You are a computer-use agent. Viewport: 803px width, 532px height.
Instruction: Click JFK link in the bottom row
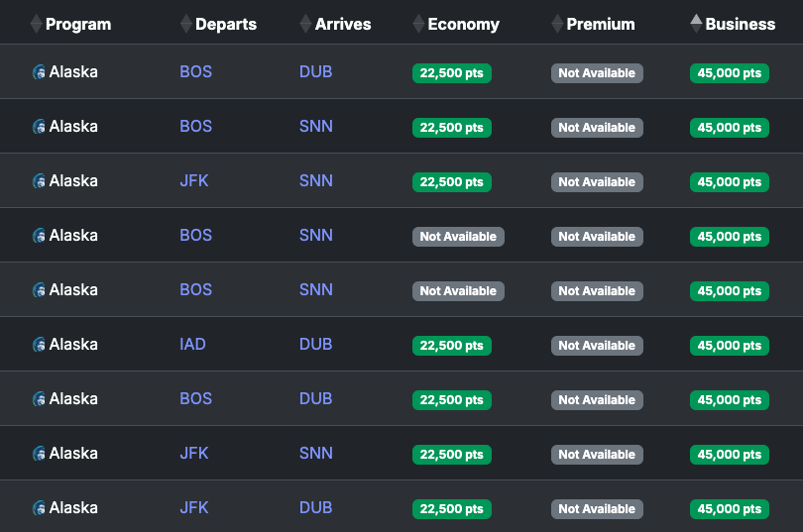194,508
